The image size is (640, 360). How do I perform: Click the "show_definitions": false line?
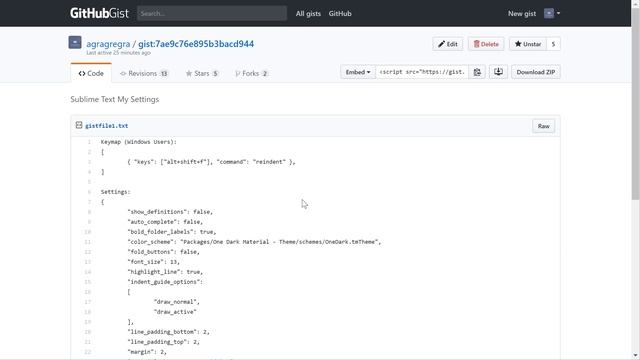(170, 212)
